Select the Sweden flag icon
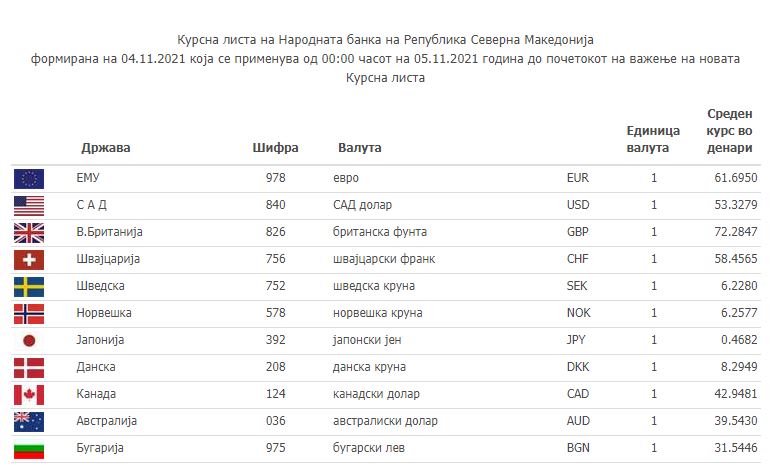Viewport: 773px width, 465px height. tap(29, 287)
